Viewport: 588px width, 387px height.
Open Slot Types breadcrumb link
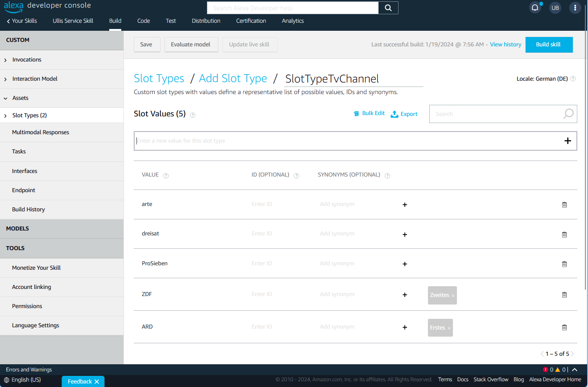159,78
